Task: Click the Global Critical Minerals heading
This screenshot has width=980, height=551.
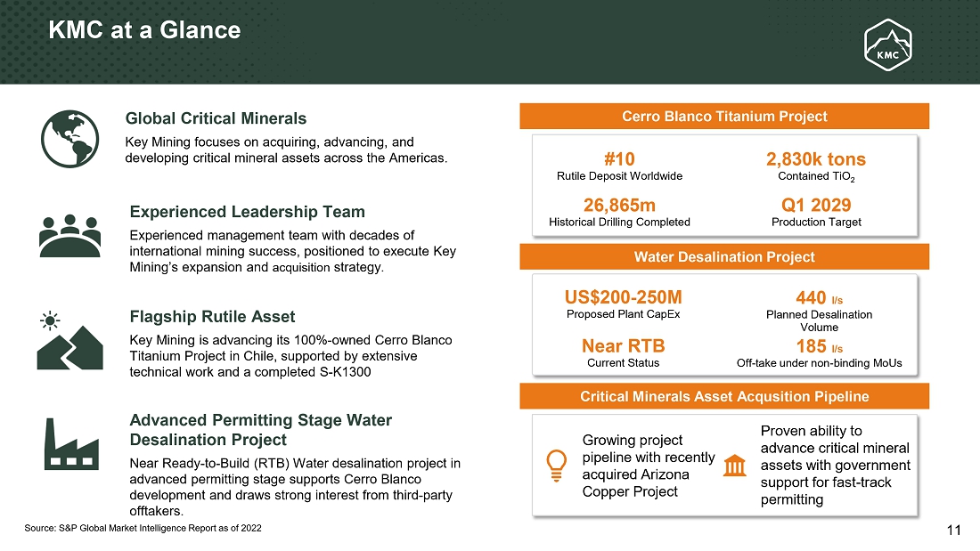Action: [x=216, y=118]
